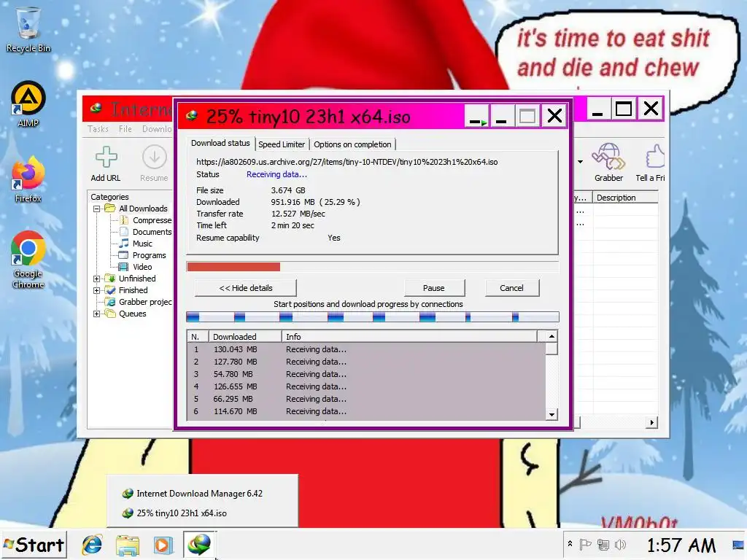Click the Tell a Friend thumbs-up icon

tap(651, 163)
